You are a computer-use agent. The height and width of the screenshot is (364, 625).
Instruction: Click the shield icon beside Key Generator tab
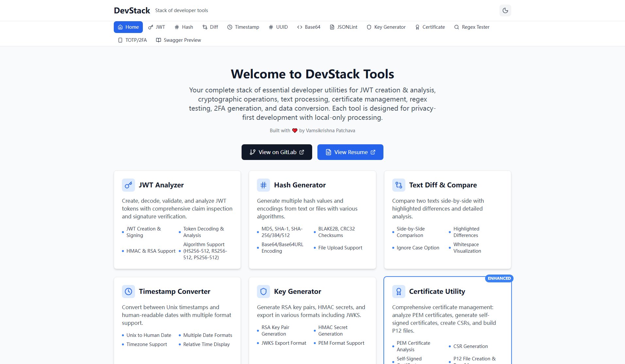point(369,27)
